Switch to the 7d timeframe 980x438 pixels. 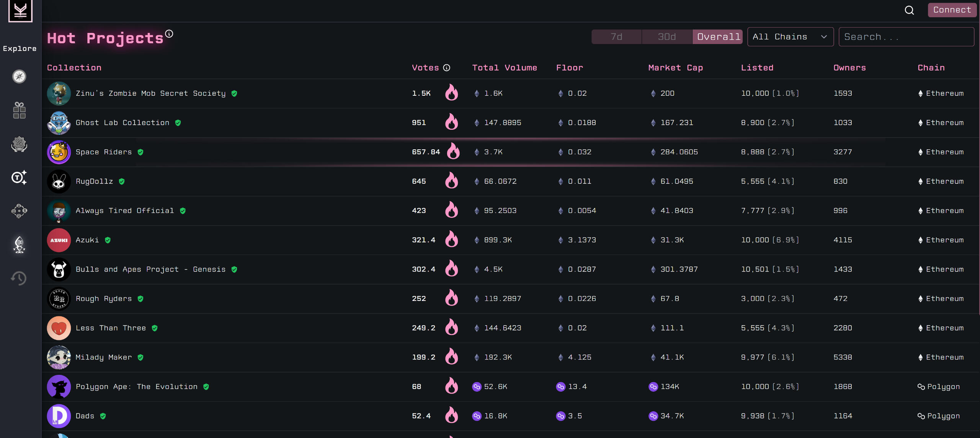click(616, 37)
